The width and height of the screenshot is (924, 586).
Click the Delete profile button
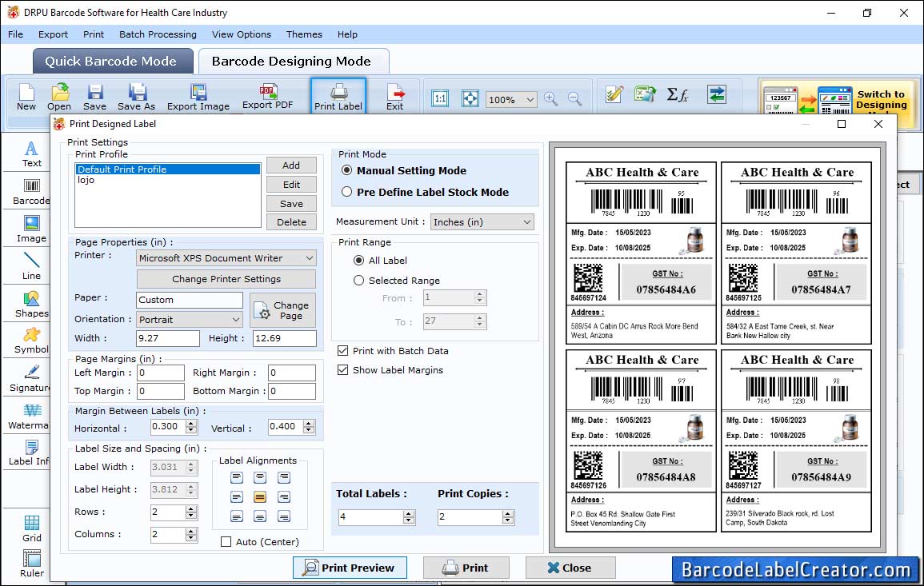click(x=291, y=222)
